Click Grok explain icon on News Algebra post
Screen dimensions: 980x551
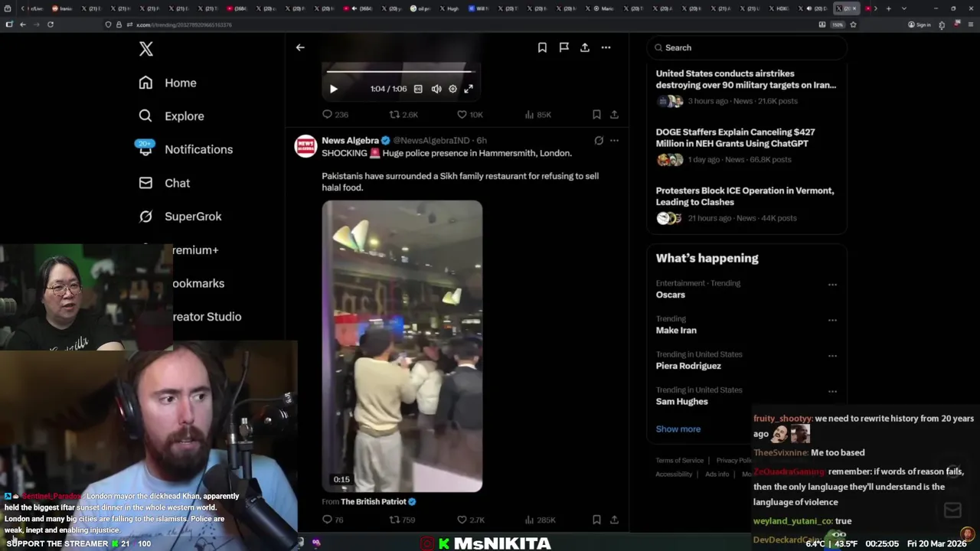(599, 141)
